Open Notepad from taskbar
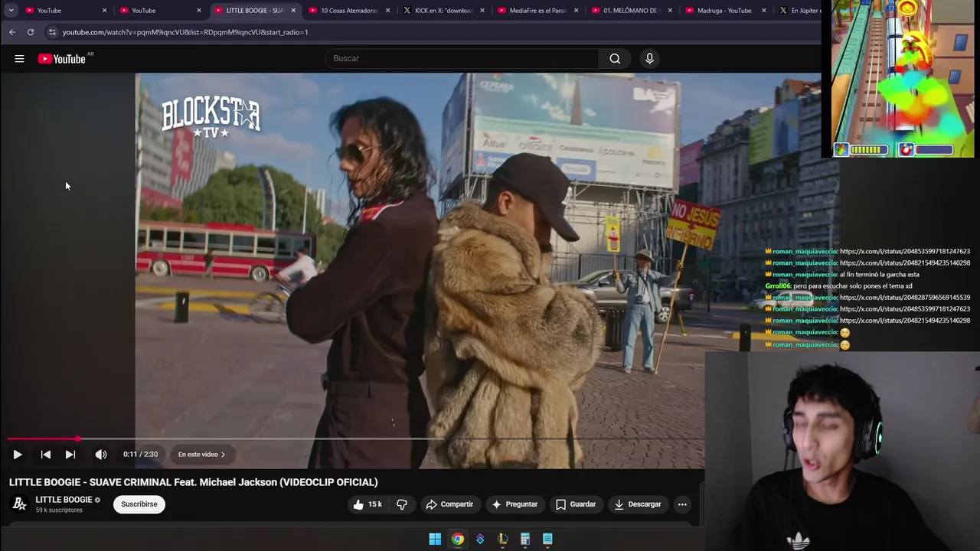The height and width of the screenshot is (551, 980). point(547,539)
